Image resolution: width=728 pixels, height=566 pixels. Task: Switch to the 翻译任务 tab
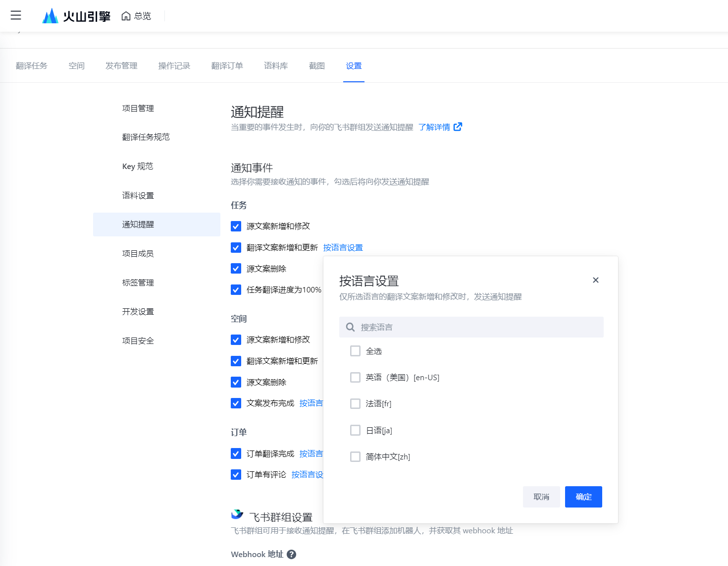coord(32,66)
